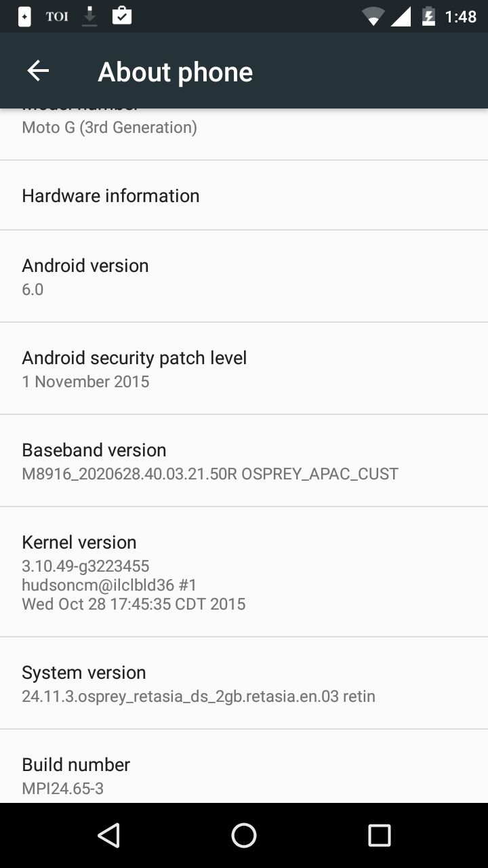Image resolution: width=488 pixels, height=868 pixels.
Task: Tap the cellular signal strength icon
Action: click(x=401, y=16)
